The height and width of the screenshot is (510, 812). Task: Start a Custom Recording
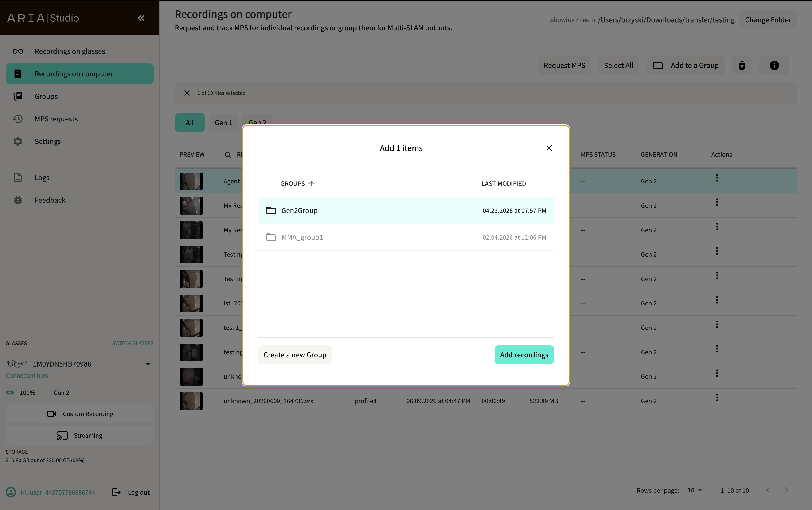(80, 413)
